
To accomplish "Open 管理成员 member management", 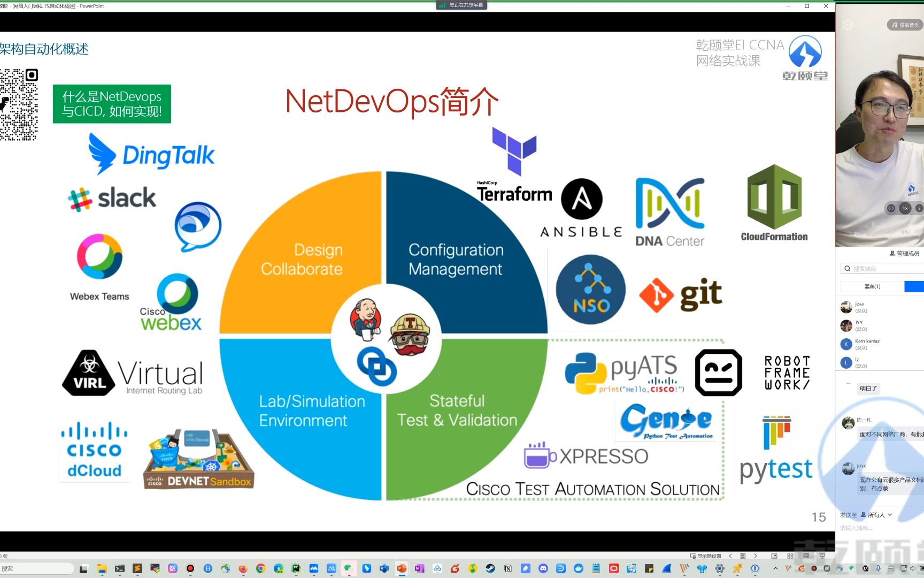I will tap(904, 253).
